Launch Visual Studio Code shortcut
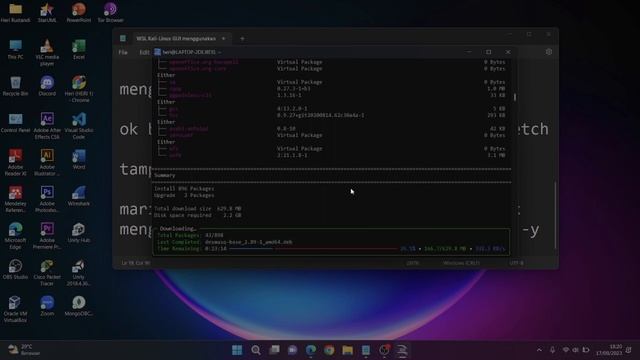The width and height of the screenshot is (640, 360). pos(79,126)
